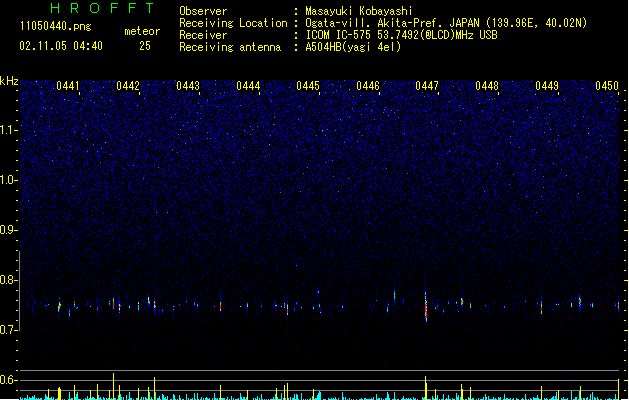Screen dimensions: 629x400
Task: Click the 0448 time marker
Action: [487, 86]
